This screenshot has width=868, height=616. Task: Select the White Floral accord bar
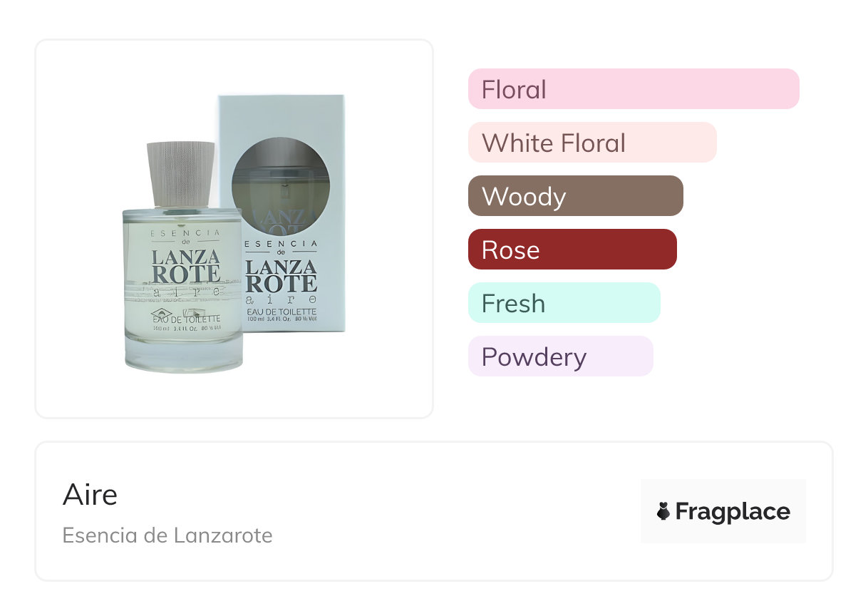(591, 143)
